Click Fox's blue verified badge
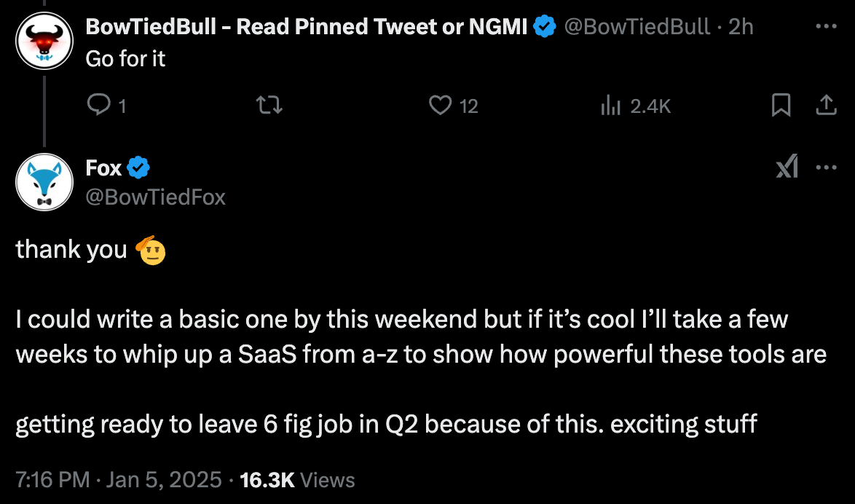This screenshot has height=504, width=855. click(x=138, y=168)
